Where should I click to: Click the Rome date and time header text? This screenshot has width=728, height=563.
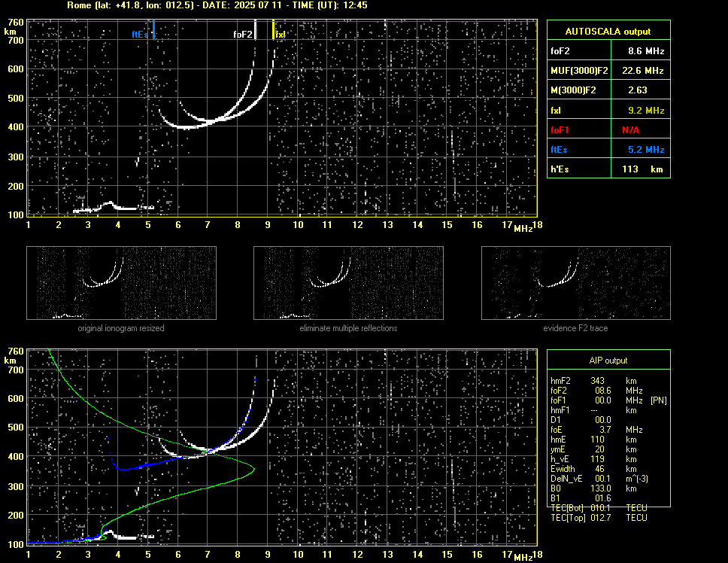tap(217, 5)
